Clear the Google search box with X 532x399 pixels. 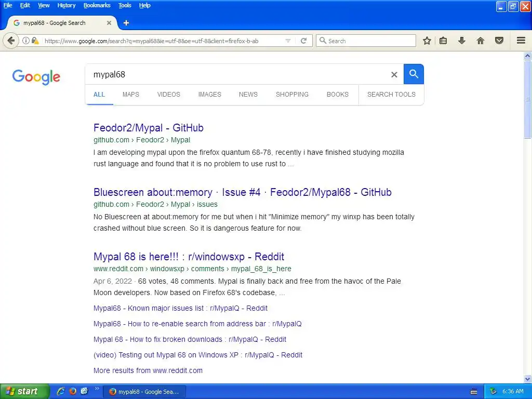(x=394, y=75)
